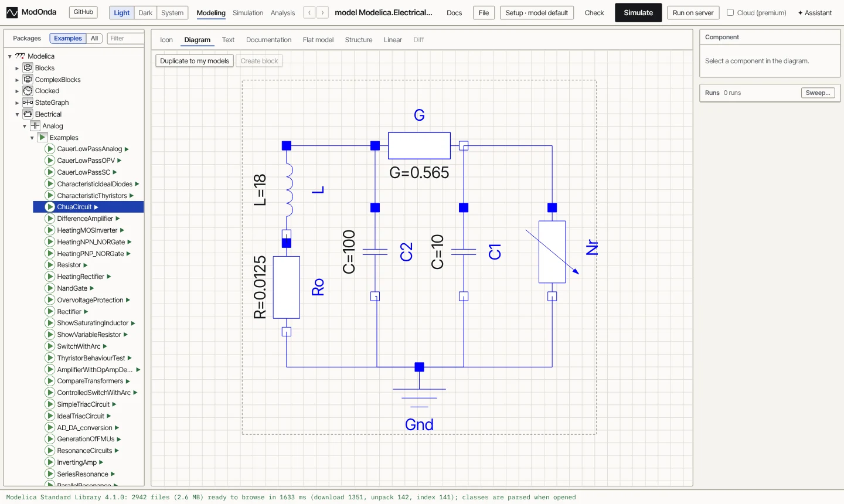This screenshot has width=844, height=504.
Task: Click the NandGate example icon
Action: (50, 288)
